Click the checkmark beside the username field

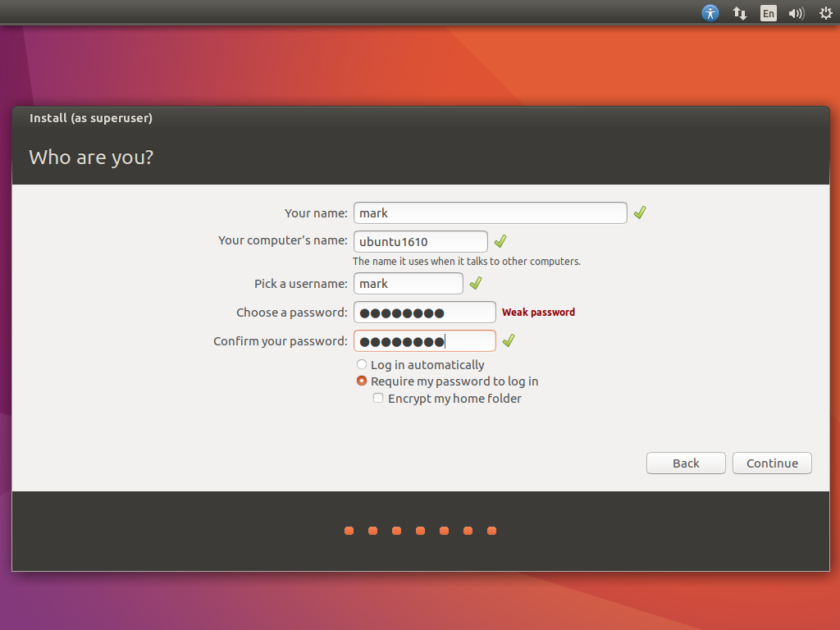(x=476, y=283)
